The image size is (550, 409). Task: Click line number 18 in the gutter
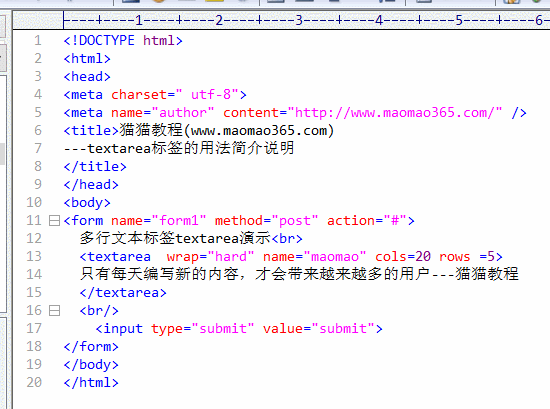click(x=34, y=347)
